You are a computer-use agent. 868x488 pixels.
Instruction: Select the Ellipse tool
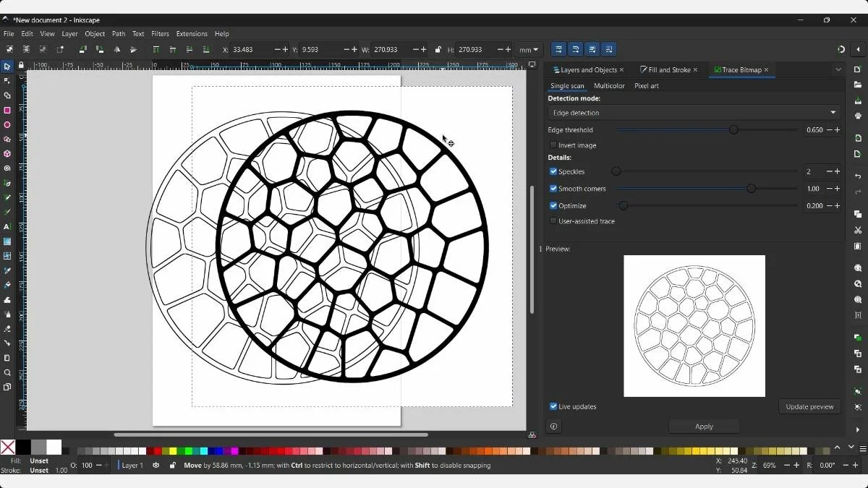click(7, 125)
